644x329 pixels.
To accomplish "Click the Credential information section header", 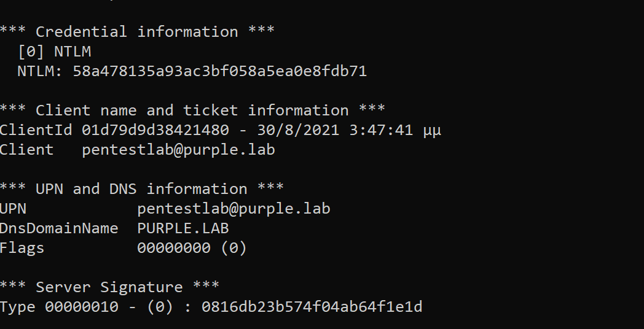I will click(137, 32).
